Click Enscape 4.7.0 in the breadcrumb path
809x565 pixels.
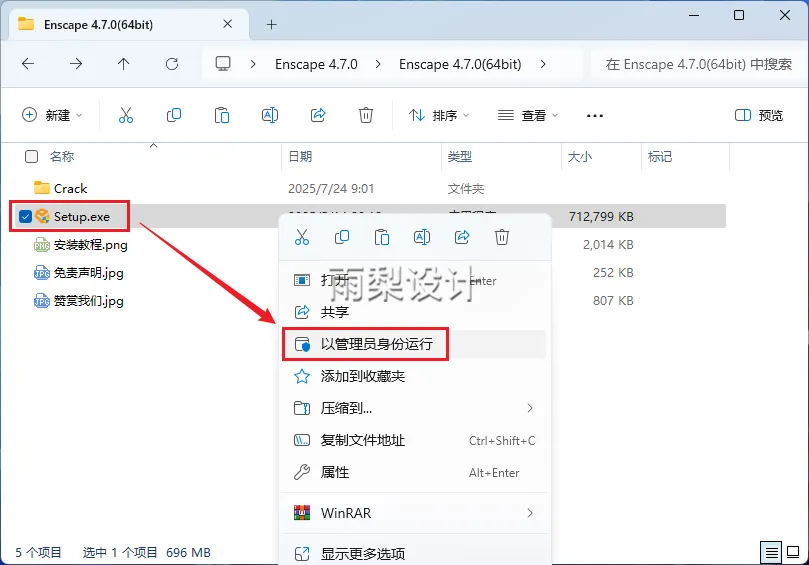(x=316, y=64)
